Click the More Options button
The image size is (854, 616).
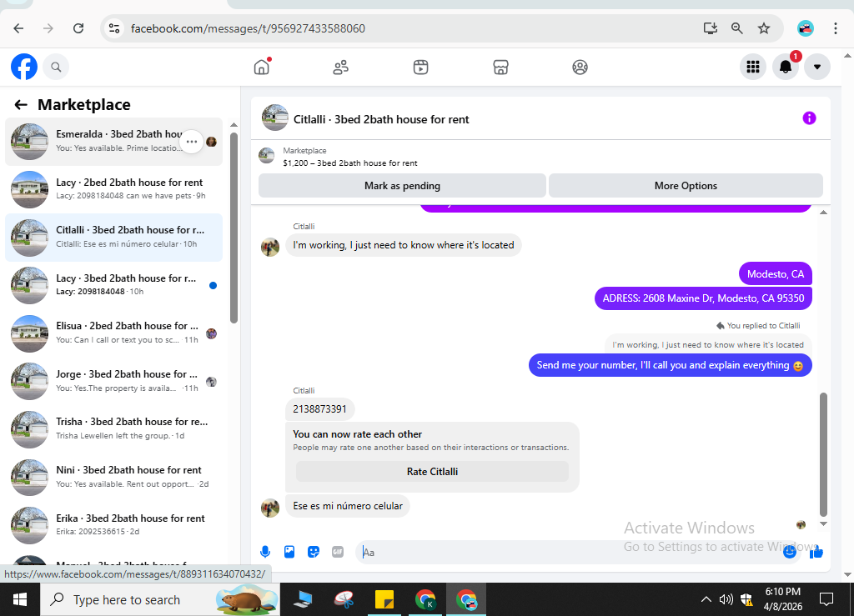[x=686, y=186]
